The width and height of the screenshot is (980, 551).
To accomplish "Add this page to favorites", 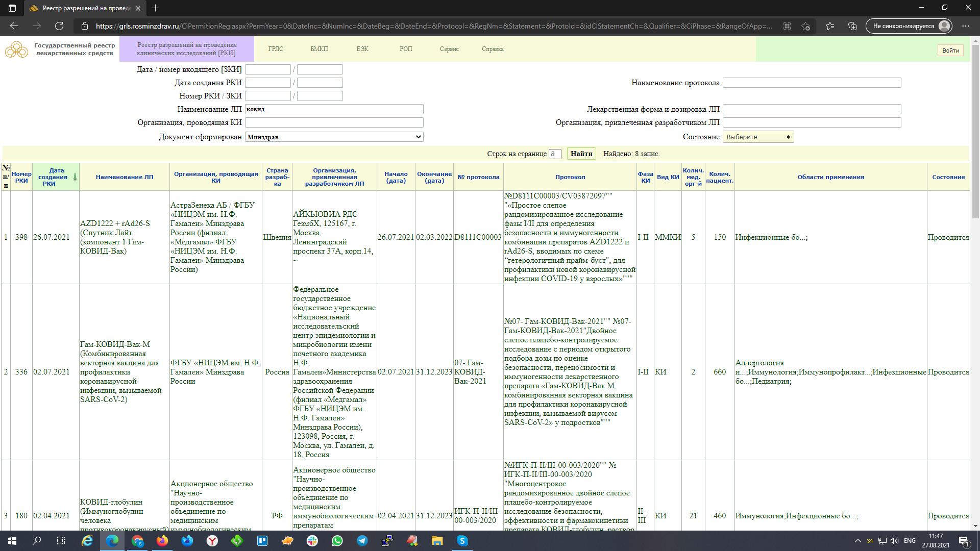I will [x=805, y=26].
